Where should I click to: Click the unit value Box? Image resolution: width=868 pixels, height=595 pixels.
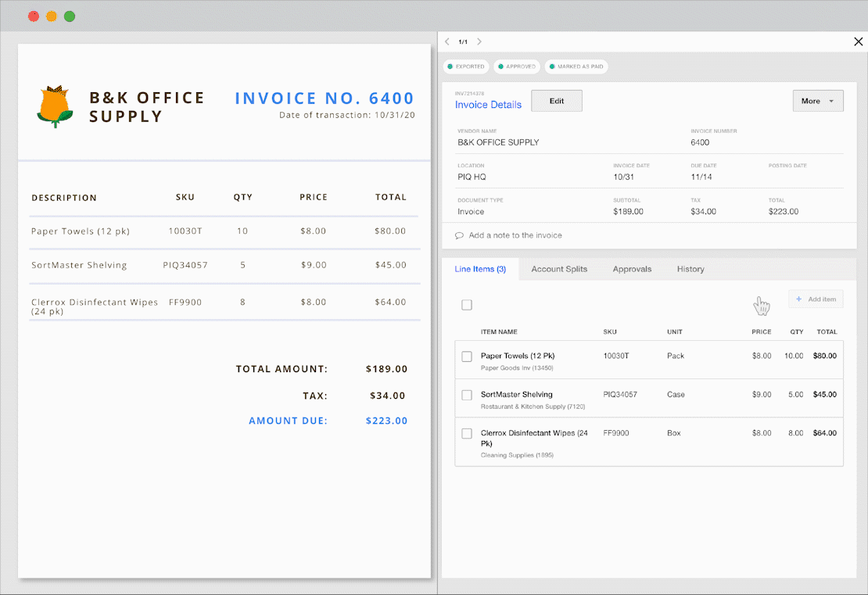[674, 433]
